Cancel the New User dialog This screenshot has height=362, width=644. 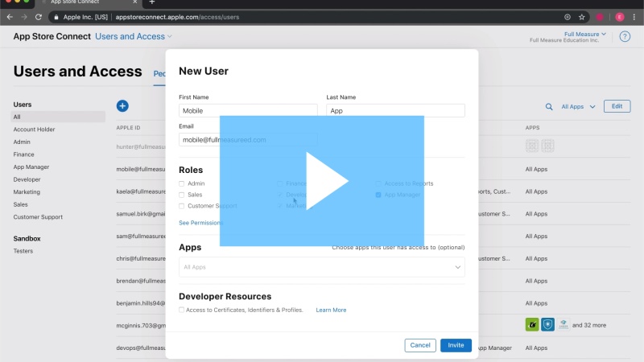click(x=420, y=345)
